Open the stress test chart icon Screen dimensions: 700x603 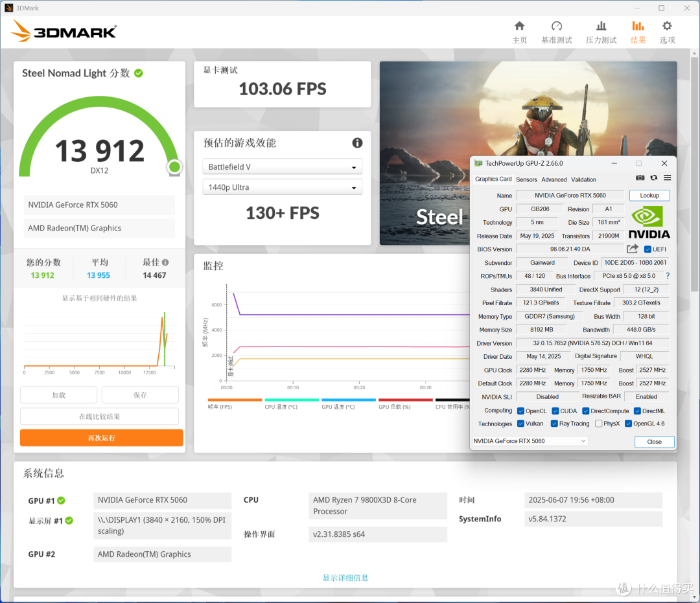pos(601,26)
